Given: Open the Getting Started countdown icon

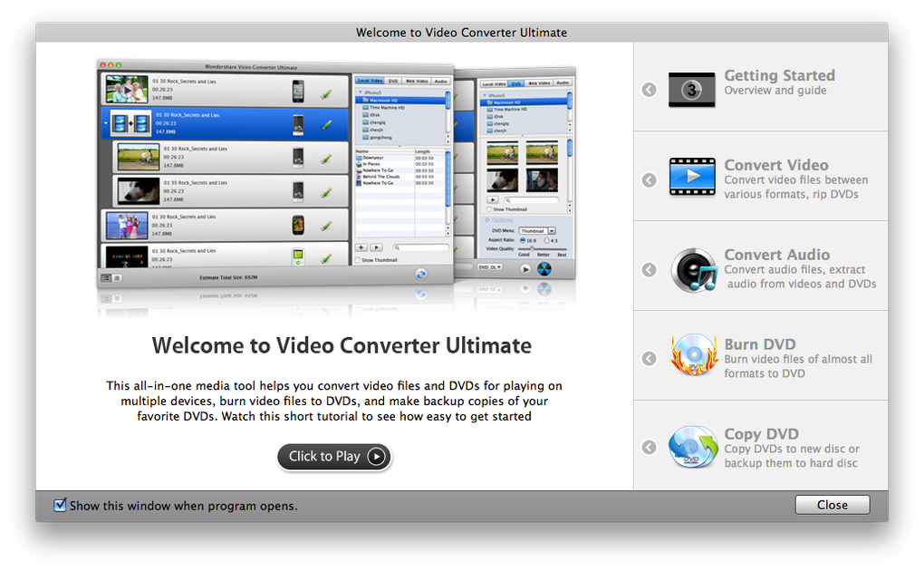Looking at the screenshot, I should tap(692, 90).
